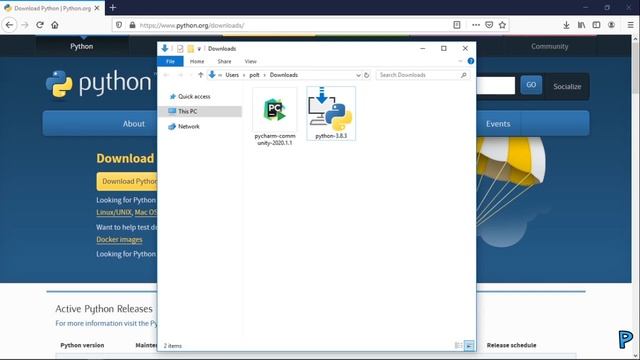Open Firefox account icon
Screen dimensions: 640x360
[611, 25]
